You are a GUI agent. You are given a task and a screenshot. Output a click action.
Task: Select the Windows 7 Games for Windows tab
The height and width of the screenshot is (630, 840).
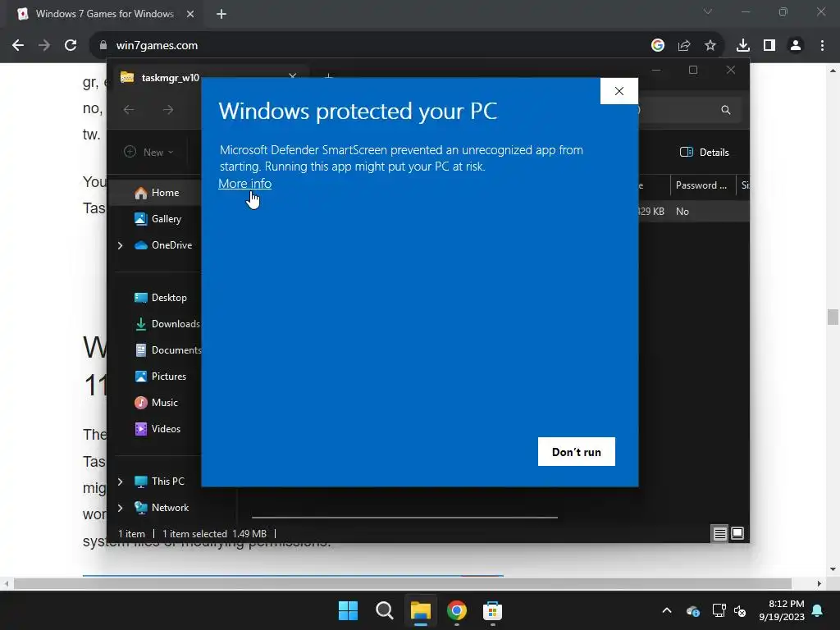click(105, 14)
